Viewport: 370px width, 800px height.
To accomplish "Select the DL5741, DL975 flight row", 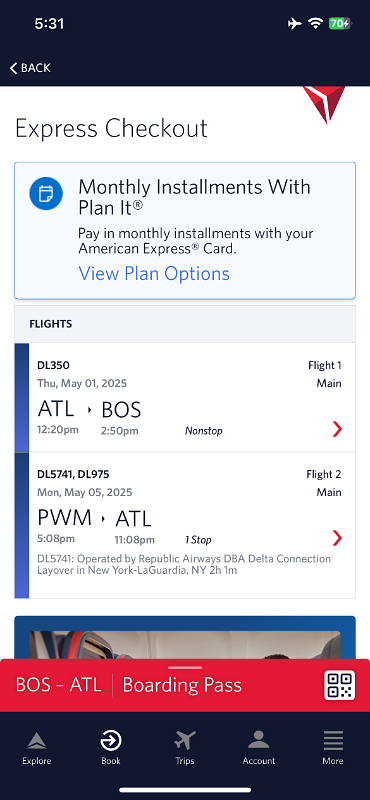I will (x=185, y=526).
